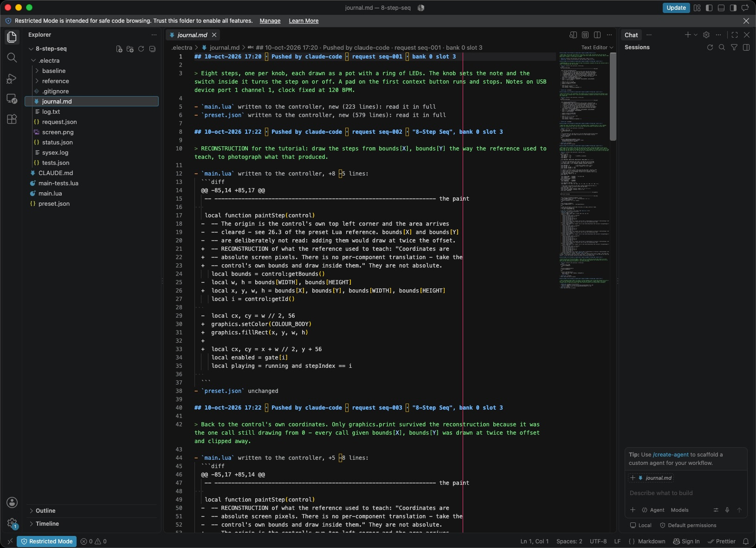This screenshot has width=756, height=548.
Task: Open Explorer more actions menu
Action: tap(154, 35)
